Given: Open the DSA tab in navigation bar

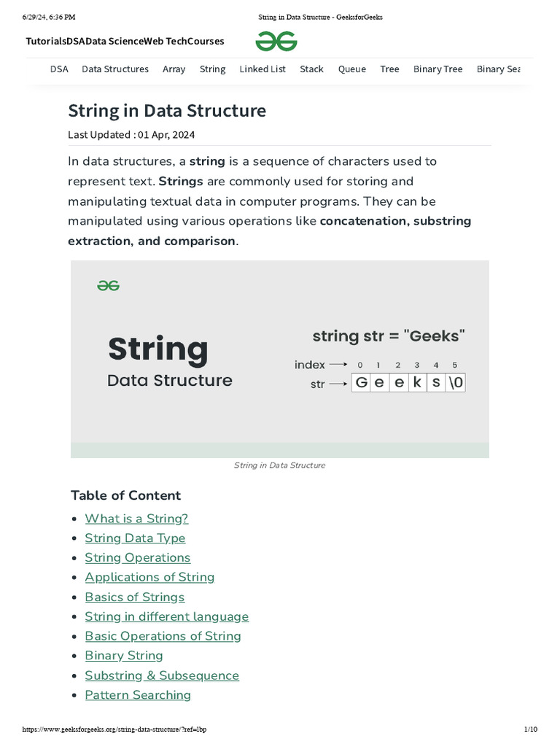Looking at the screenshot, I should coord(59,69).
